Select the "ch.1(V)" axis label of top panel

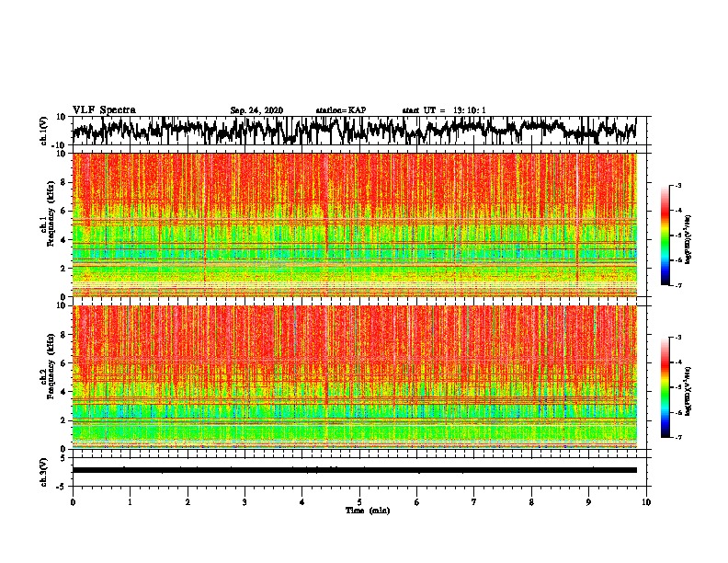(x=44, y=132)
